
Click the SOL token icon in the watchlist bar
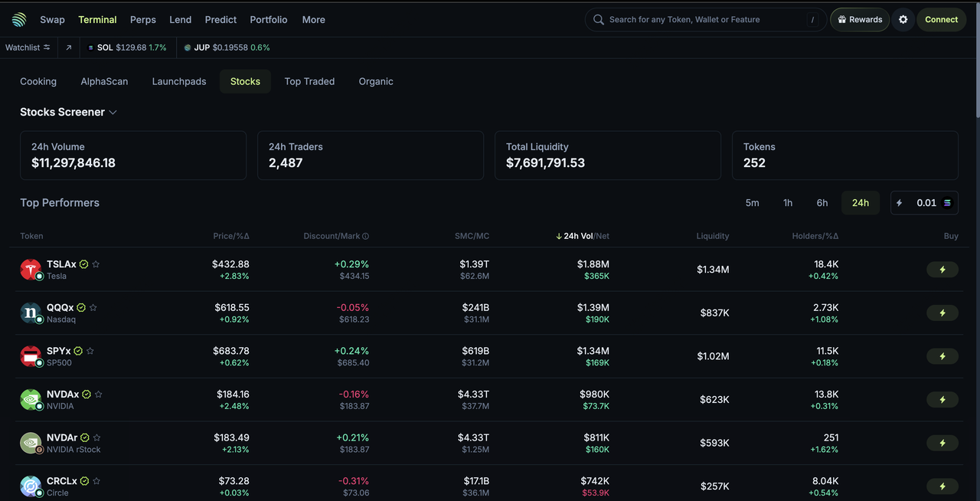click(91, 47)
